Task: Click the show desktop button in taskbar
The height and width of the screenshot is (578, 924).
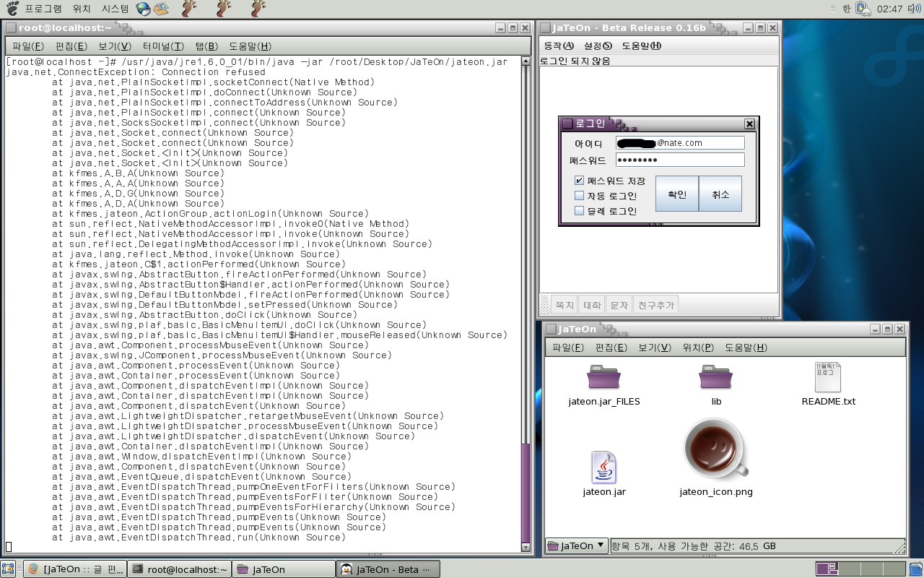Action: (x=9, y=569)
